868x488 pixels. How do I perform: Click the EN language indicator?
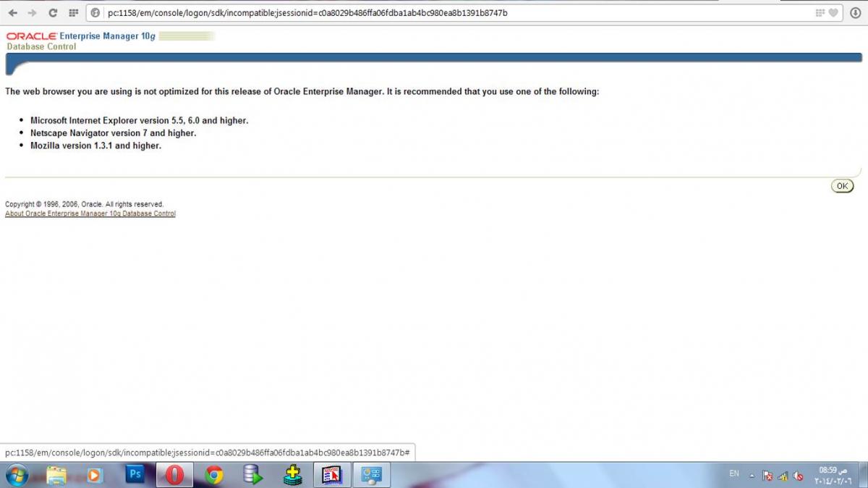734,474
